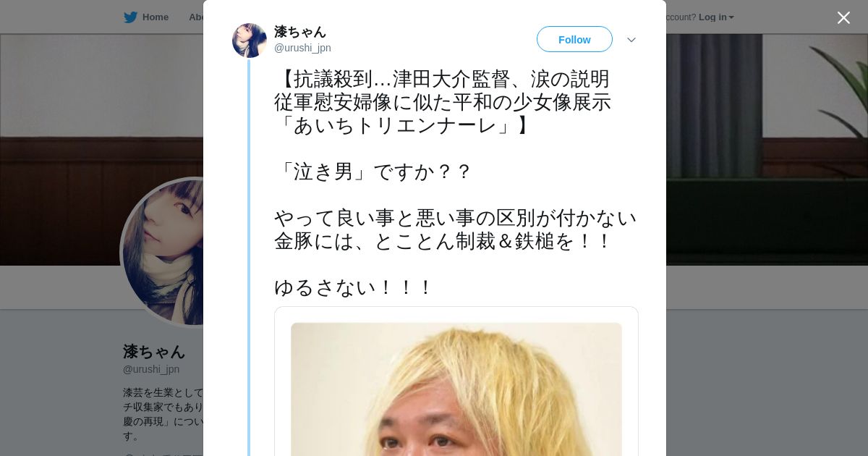
Task: Open the @urushi_jpn handle in the tweet
Action: (302, 48)
